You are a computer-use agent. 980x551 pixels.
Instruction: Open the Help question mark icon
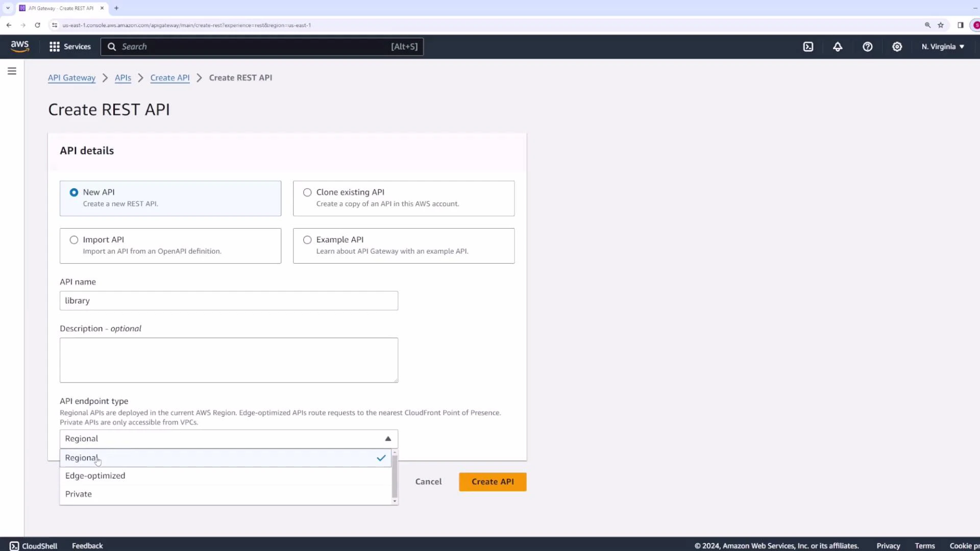tap(868, 46)
